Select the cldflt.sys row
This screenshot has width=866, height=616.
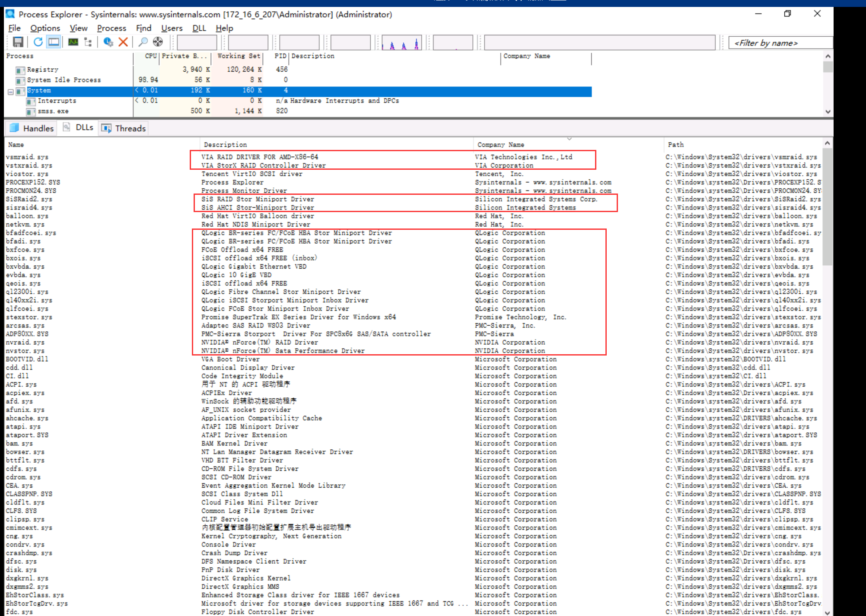413,502
